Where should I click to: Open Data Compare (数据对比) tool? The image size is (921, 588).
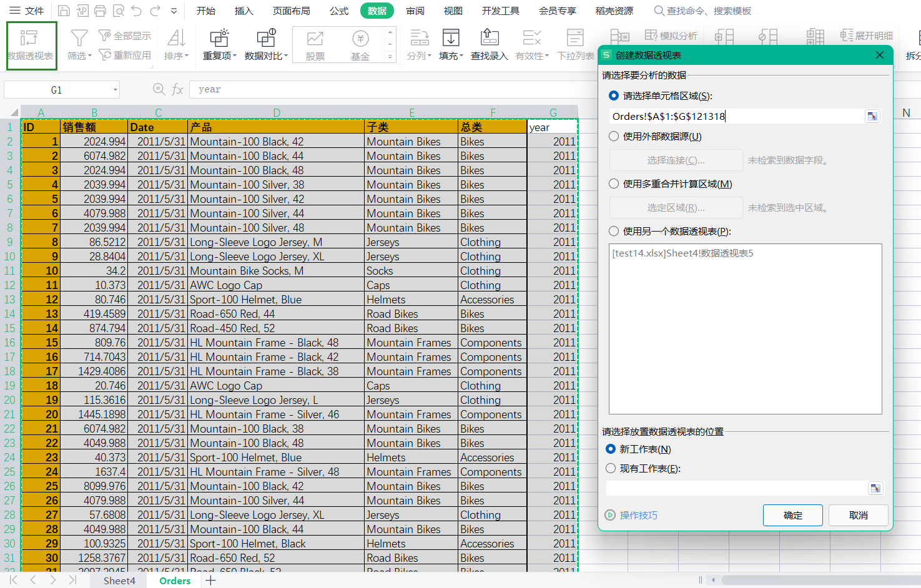click(266, 38)
